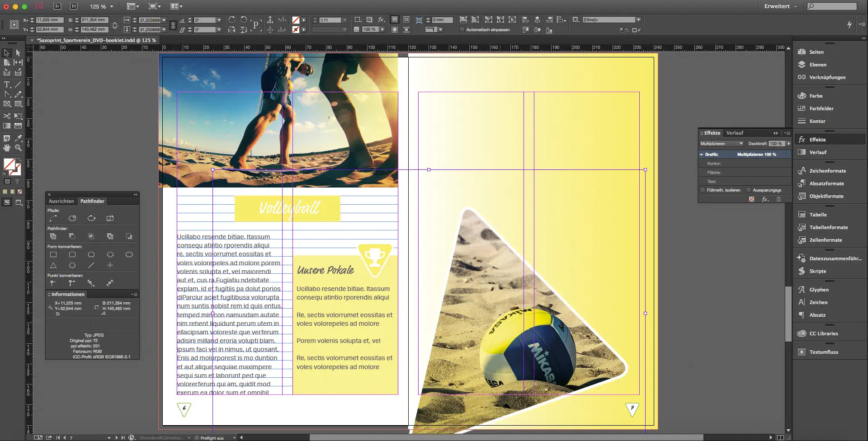Switch to the Verlauf tab
The height and width of the screenshot is (441, 868).
click(x=735, y=133)
